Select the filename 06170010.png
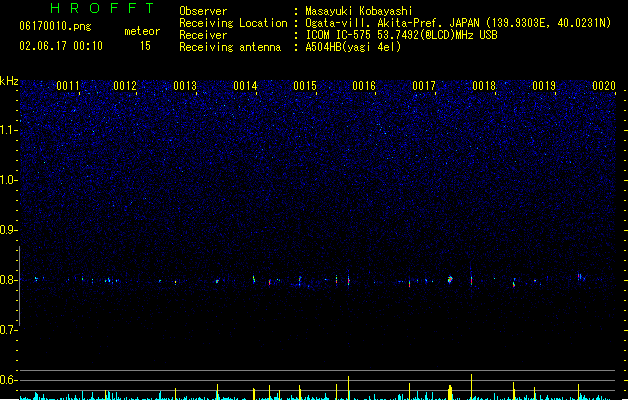 point(55,26)
